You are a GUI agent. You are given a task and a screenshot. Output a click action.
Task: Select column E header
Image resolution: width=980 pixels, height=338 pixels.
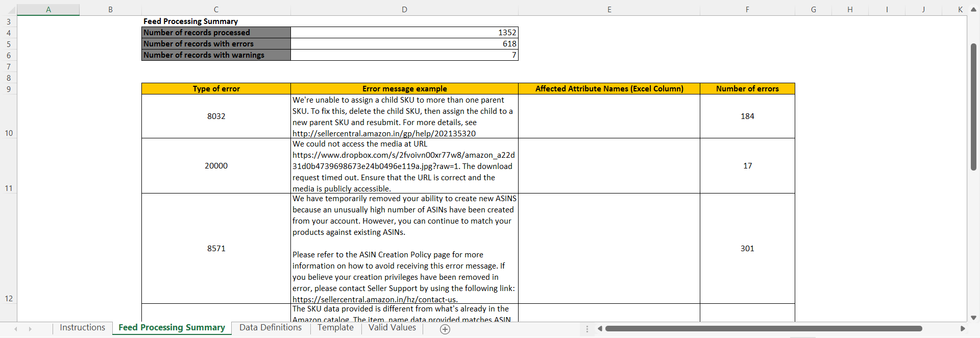tap(609, 10)
